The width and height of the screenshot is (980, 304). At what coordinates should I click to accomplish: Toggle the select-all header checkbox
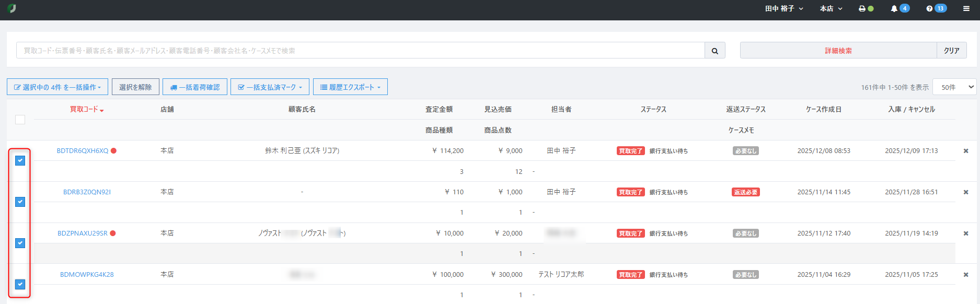click(x=20, y=120)
